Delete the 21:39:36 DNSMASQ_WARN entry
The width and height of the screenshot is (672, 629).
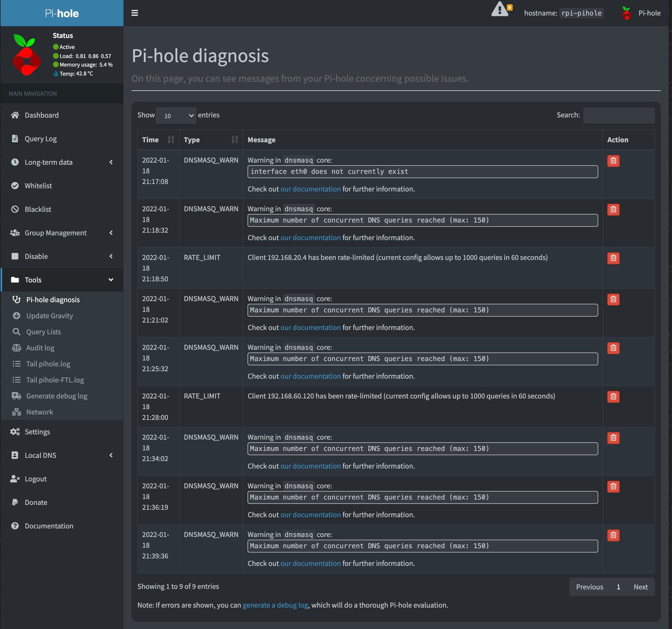[x=613, y=535]
